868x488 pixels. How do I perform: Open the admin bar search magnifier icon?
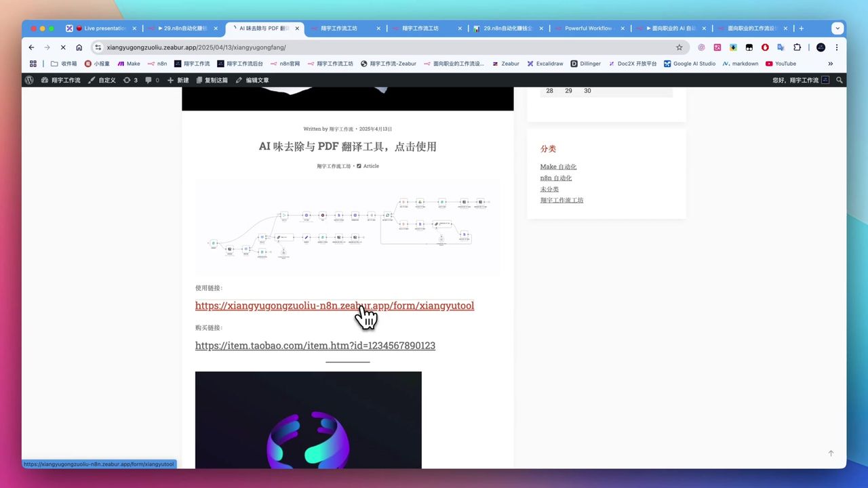pyautogui.click(x=840, y=80)
